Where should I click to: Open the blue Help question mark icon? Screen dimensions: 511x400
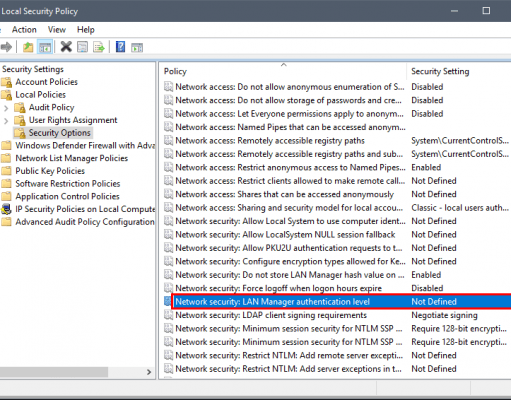(x=120, y=47)
